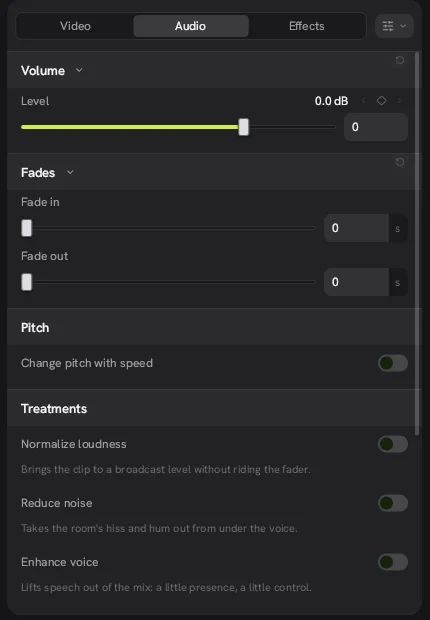The image size is (430, 620).
Task: Open the panel settings sliders icon
Action: [x=388, y=26]
